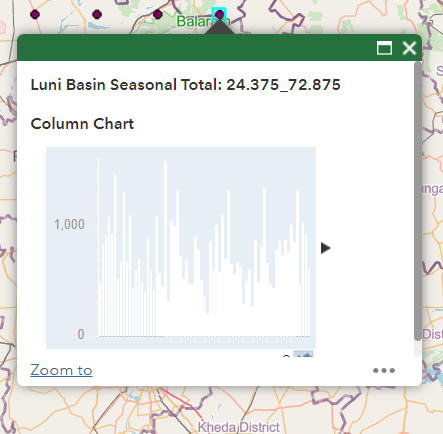Select the highlighted cyan map point
Viewport: 443px width, 434px height.
coord(219,15)
